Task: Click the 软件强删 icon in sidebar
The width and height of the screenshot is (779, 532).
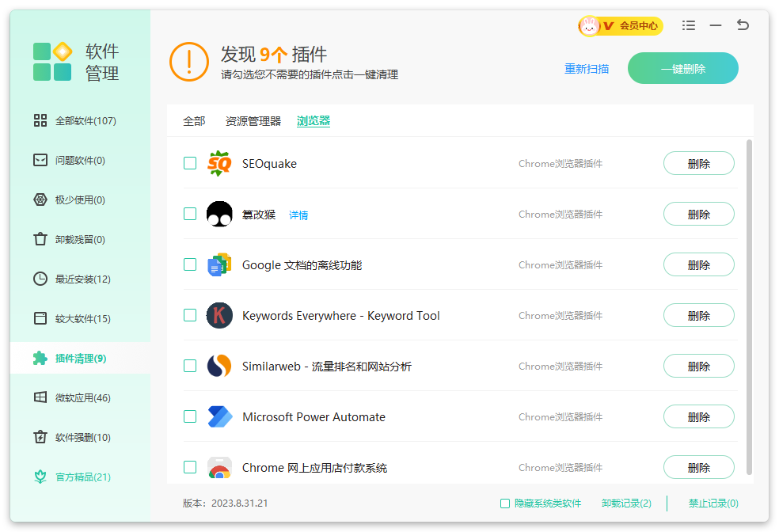Action: (x=40, y=437)
